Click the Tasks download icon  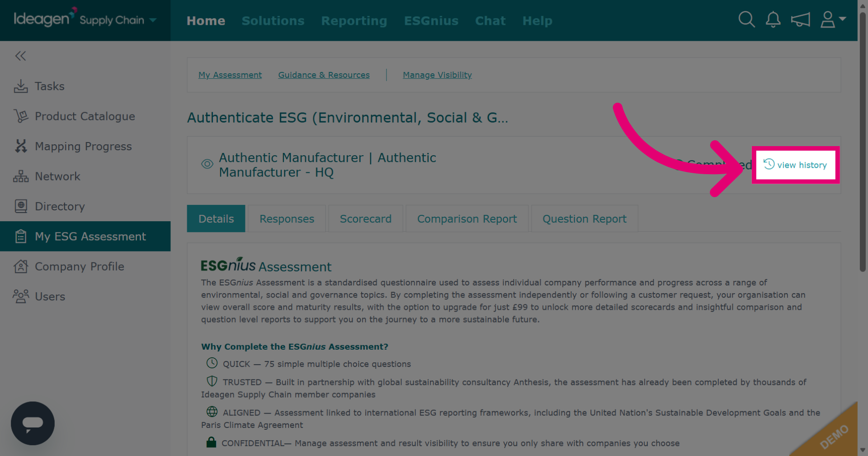[21, 86]
